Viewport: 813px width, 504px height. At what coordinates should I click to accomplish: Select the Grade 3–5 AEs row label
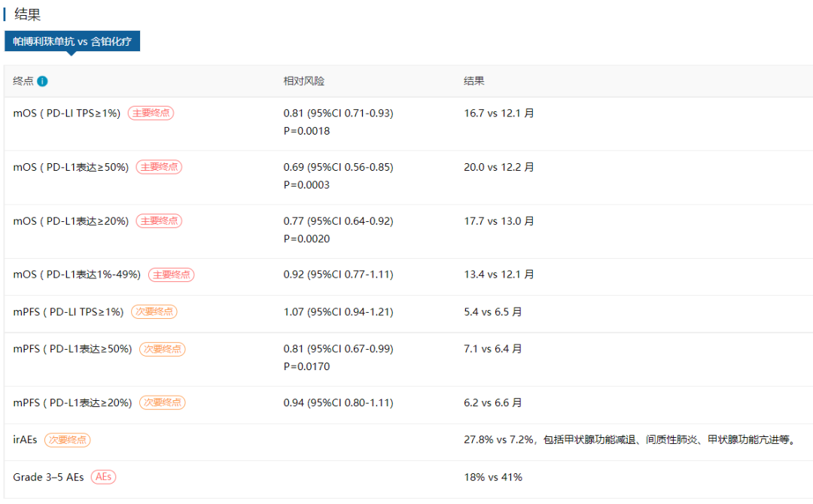pyautogui.click(x=49, y=477)
